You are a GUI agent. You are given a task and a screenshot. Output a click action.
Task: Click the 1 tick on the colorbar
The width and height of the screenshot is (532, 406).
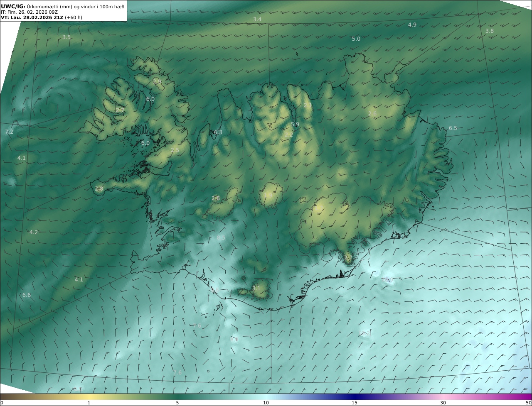pos(89,403)
